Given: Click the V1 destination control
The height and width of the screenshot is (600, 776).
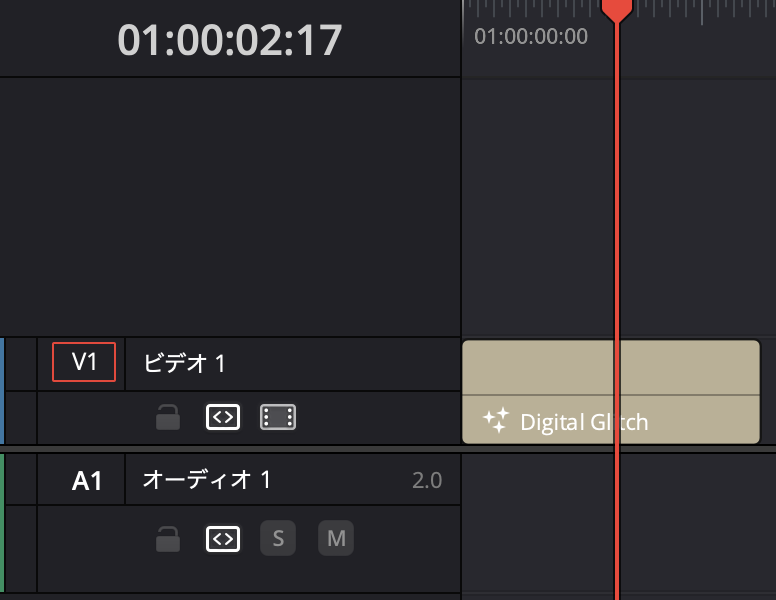Looking at the screenshot, I should [x=84, y=362].
